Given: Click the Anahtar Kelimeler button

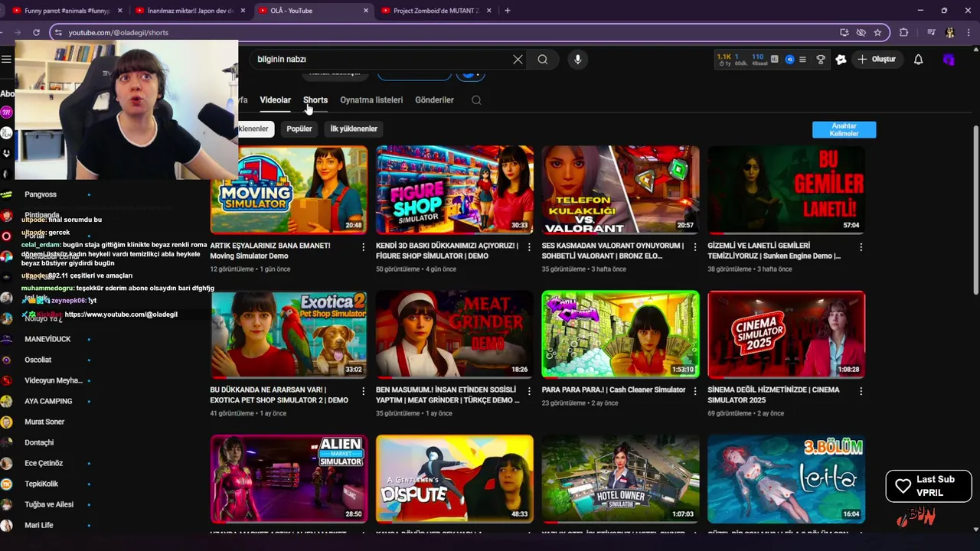Looking at the screenshot, I should point(844,130).
